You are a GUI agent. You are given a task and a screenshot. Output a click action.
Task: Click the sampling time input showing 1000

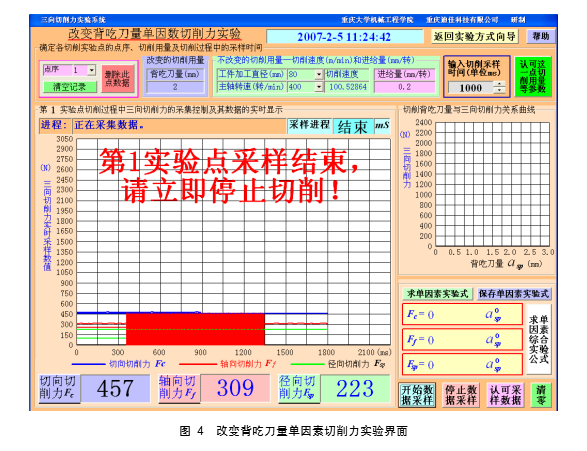coord(471,88)
